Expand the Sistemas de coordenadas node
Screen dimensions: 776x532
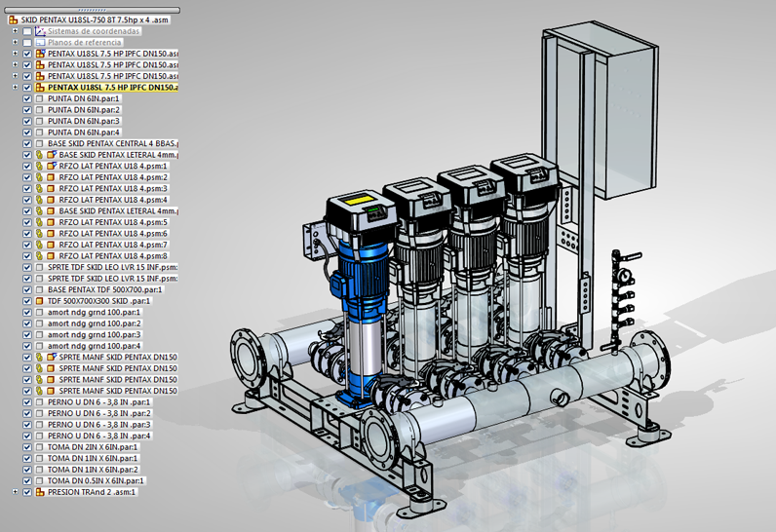15,31
